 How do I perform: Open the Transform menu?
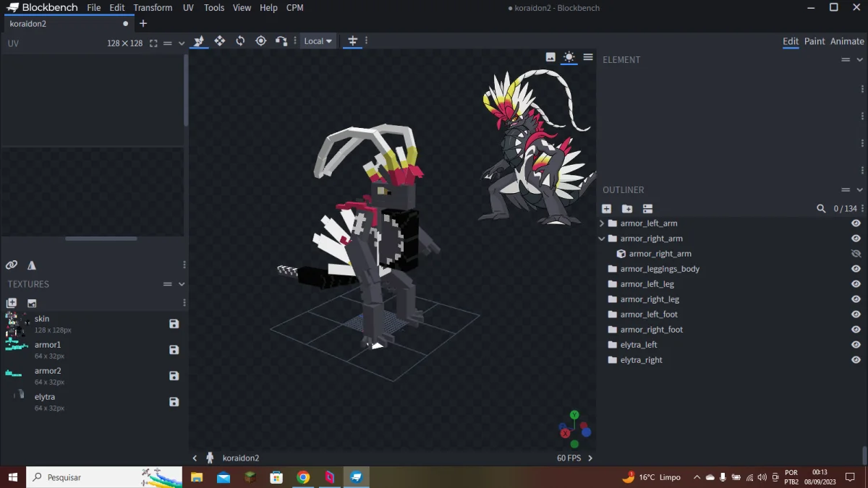pos(153,8)
